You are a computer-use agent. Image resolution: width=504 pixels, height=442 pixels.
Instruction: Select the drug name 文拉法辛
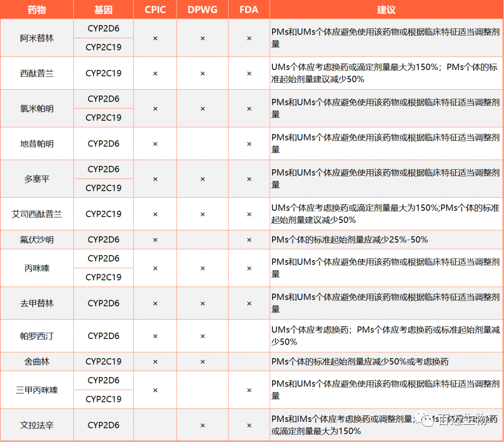pos(37,425)
